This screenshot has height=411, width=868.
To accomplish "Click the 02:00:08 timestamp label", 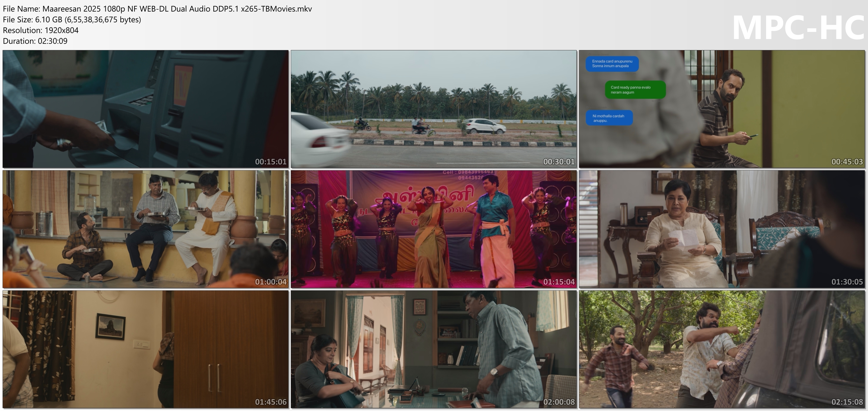I will (x=559, y=402).
